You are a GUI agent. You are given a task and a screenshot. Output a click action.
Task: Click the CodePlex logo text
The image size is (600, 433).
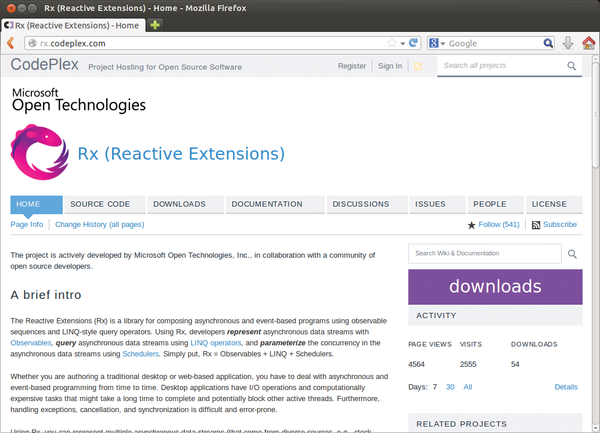44,65
